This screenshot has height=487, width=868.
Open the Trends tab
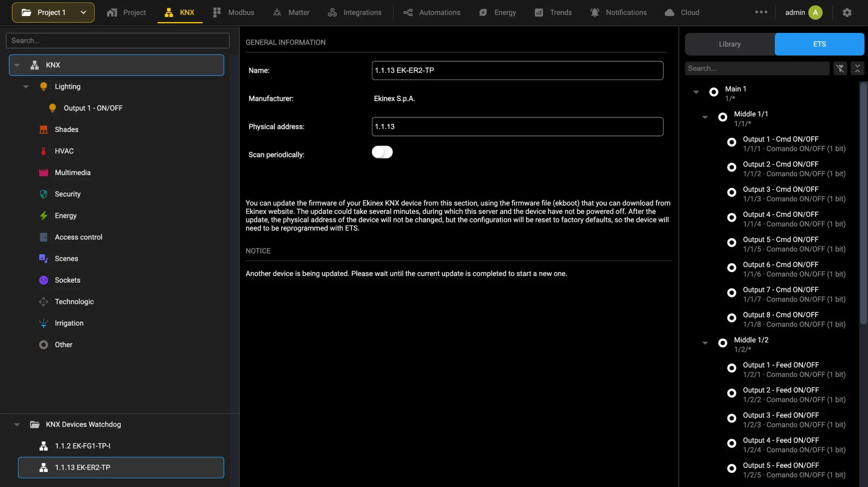click(x=553, y=13)
